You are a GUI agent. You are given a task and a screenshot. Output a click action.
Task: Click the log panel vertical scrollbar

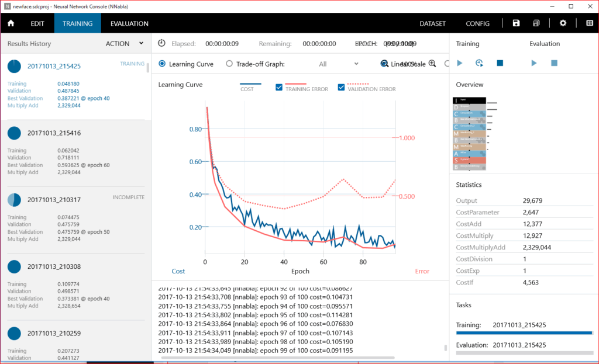click(445, 348)
